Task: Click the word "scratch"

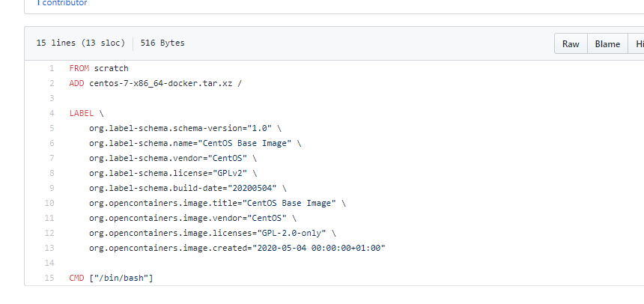Action: pyautogui.click(x=112, y=68)
